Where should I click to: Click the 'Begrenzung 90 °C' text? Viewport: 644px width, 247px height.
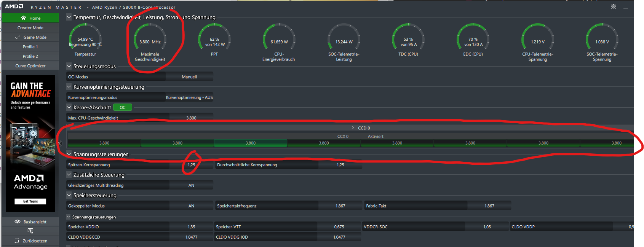(x=85, y=45)
